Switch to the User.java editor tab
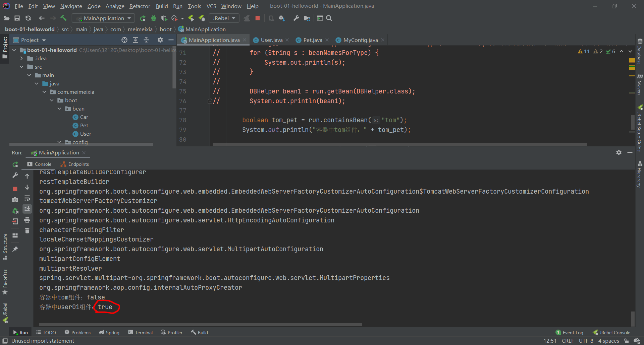Image resolution: width=644 pixels, height=345 pixels. [x=272, y=40]
